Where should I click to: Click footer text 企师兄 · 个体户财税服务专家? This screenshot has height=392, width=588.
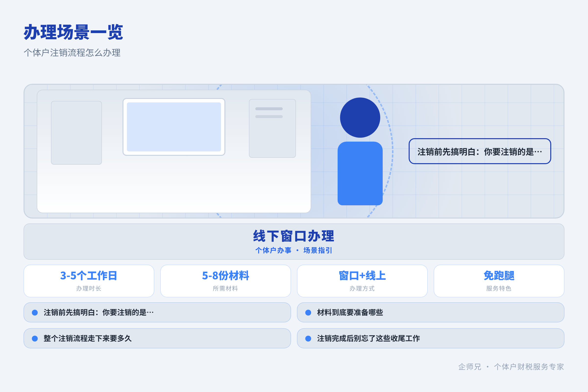coord(511,367)
